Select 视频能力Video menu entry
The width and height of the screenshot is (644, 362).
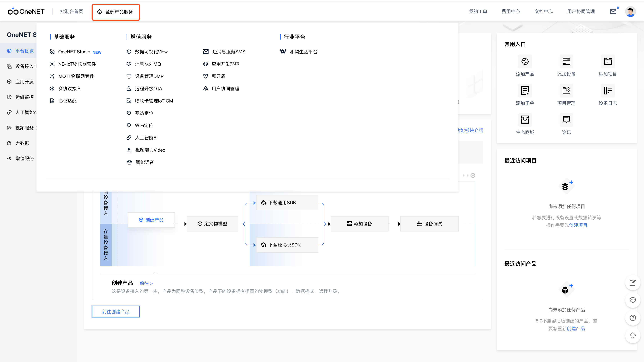click(x=146, y=150)
